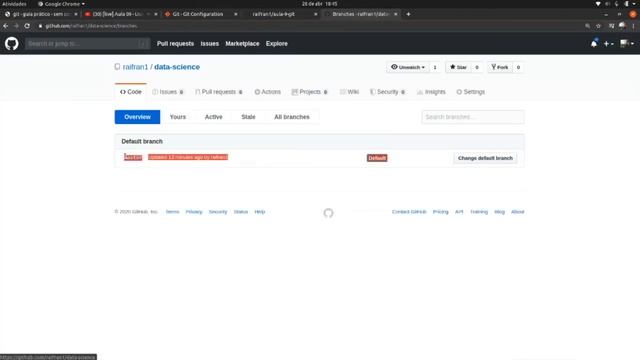Focus the GitHub search or jump to field
This screenshot has height=360, width=640.
(x=87, y=43)
